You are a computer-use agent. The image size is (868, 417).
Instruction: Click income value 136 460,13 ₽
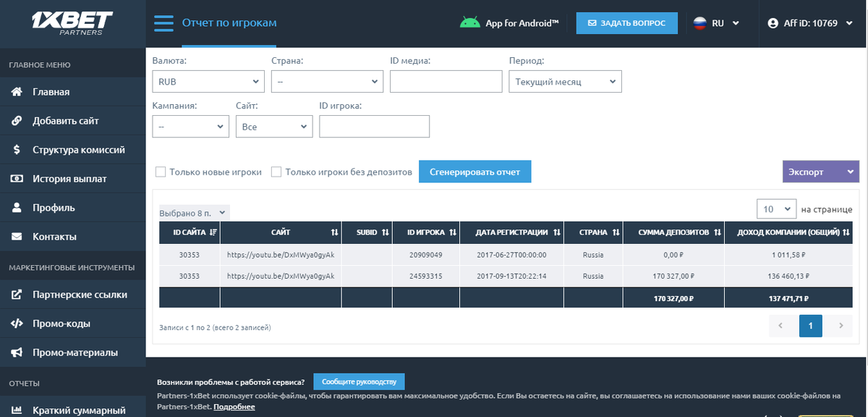[788, 276]
